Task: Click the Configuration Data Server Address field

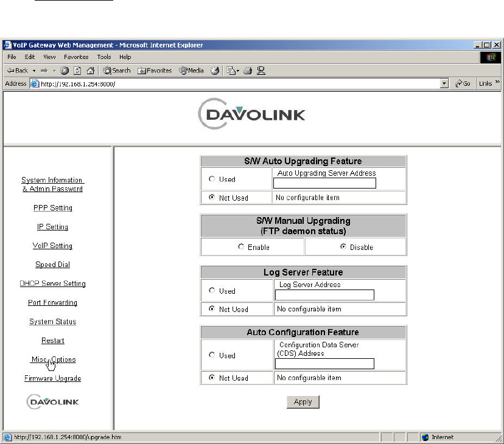Action: pos(324,364)
